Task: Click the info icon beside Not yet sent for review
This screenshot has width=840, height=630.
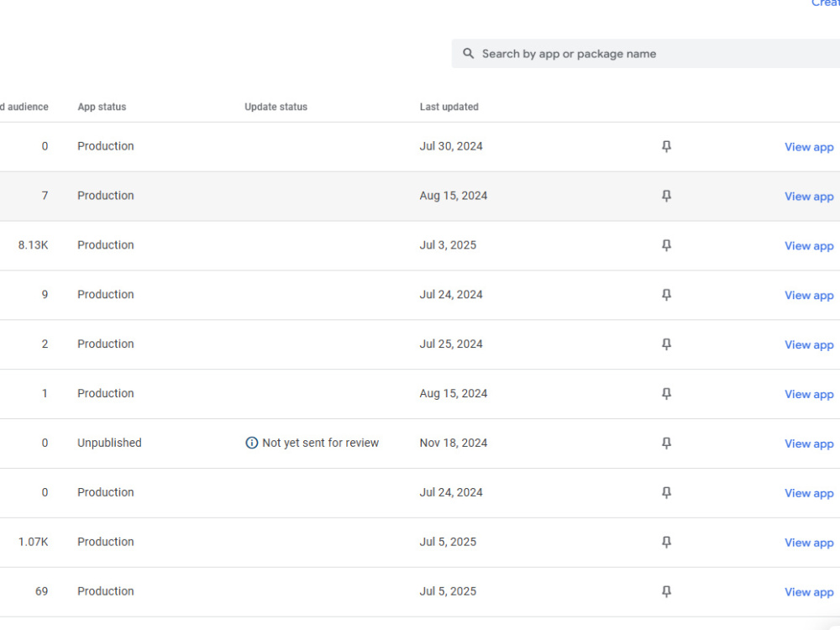Action: coord(251,443)
